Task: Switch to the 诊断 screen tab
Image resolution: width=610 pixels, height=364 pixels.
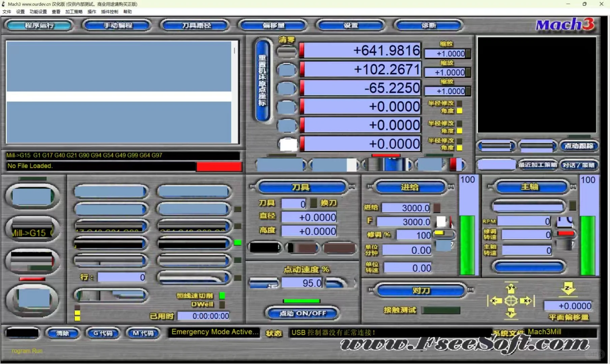Action: point(429,25)
